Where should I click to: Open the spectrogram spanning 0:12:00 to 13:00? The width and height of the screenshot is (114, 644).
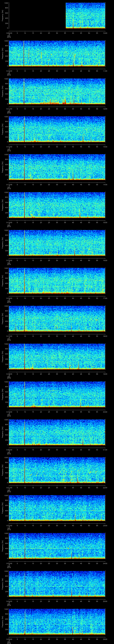(57, 129)
